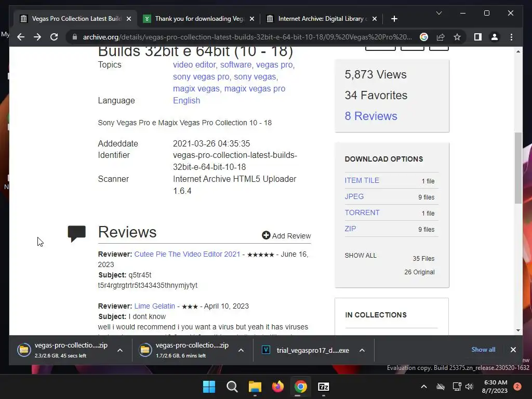The height and width of the screenshot is (399, 532).
Task: Click the English language link
Action: tap(187, 100)
